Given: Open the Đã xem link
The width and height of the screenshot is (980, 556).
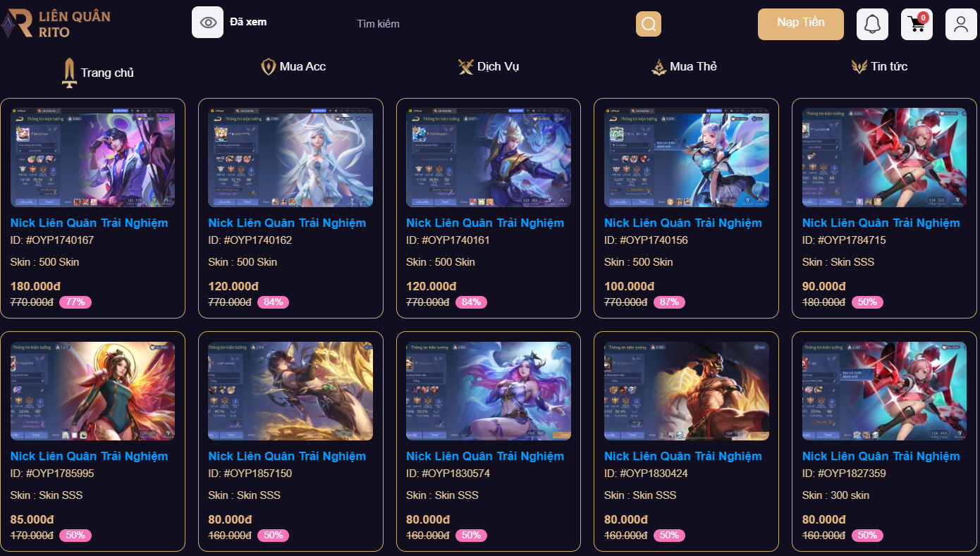Looking at the screenshot, I should coord(248,22).
